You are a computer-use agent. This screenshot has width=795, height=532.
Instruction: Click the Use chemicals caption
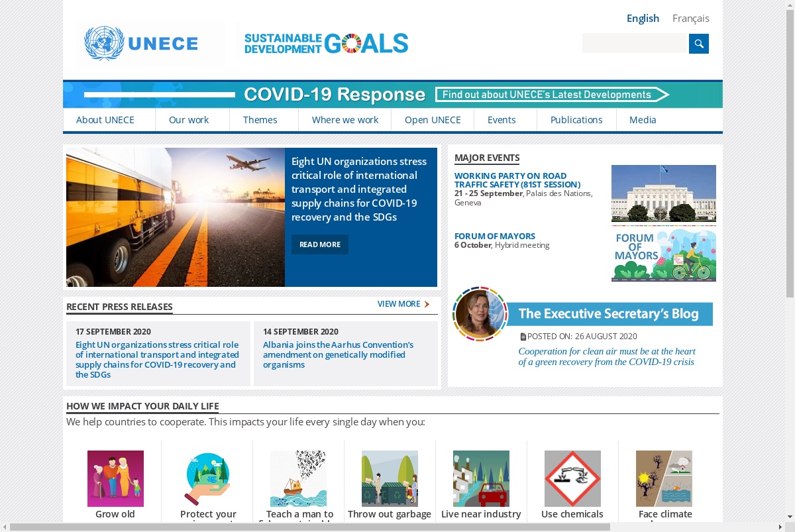tap(572, 514)
